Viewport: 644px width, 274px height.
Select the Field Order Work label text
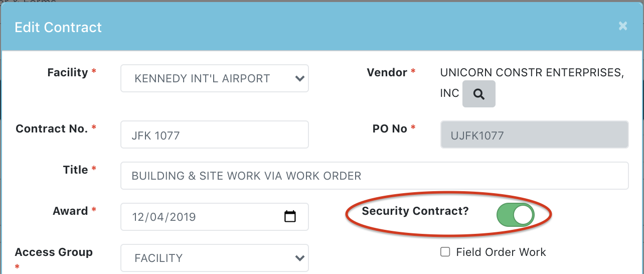click(501, 252)
